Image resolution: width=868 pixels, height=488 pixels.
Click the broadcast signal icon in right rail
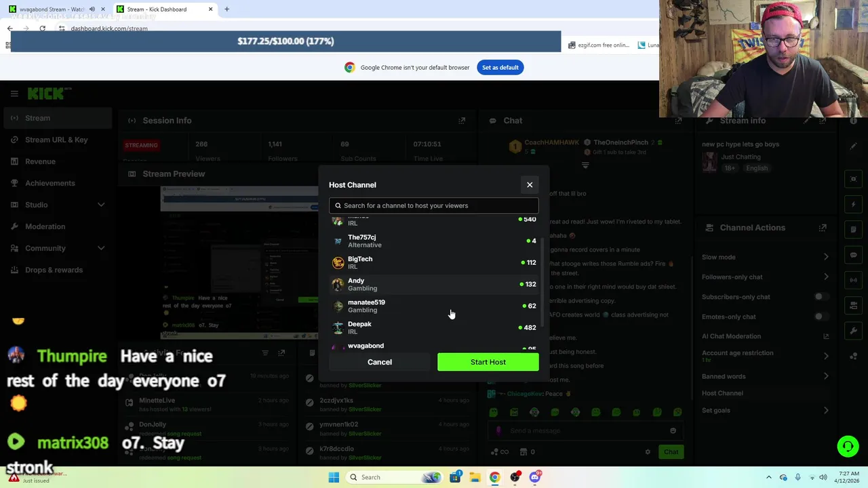854,280
